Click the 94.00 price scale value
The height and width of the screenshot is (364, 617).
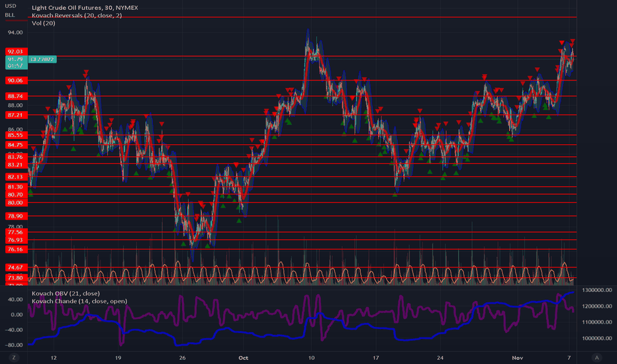pyautogui.click(x=15, y=32)
